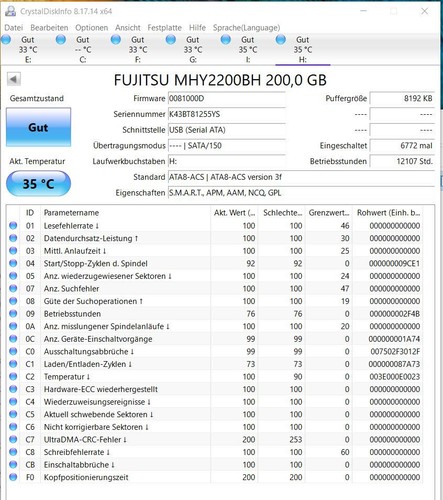This screenshot has height=500, width=443.
Task: Click the Rohwert column header
Action: click(x=388, y=213)
